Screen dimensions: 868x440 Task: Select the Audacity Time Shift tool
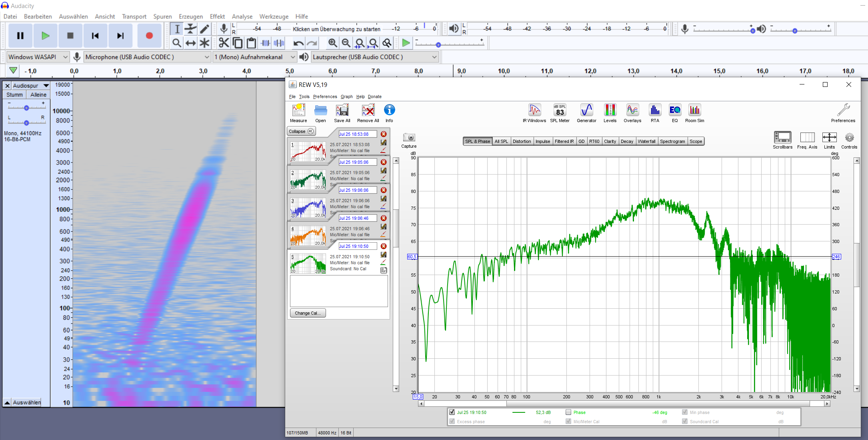191,43
